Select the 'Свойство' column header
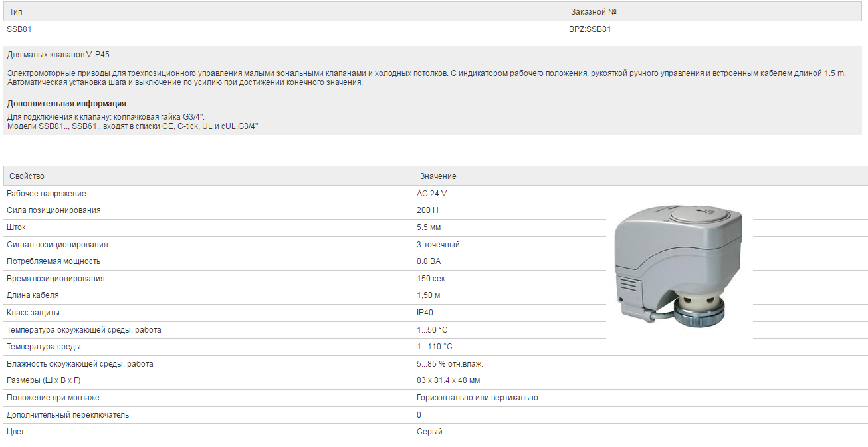 click(x=27, y=176)
